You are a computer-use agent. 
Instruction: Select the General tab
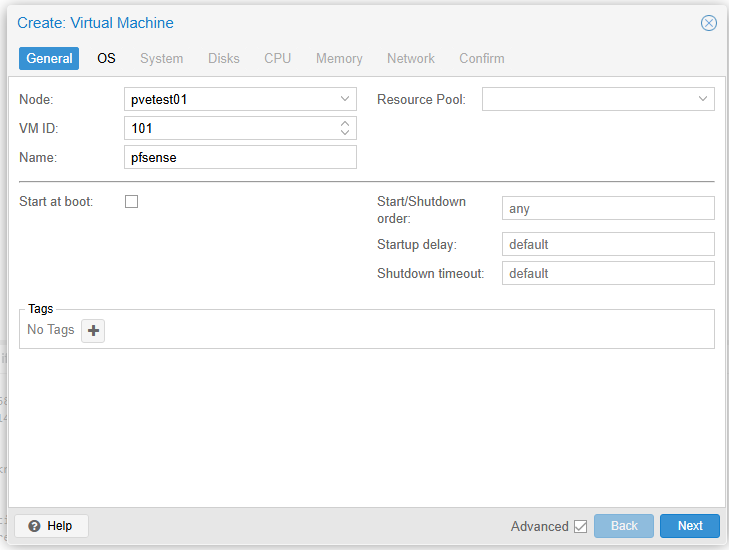pyautogui.click(x=49, y=58)
